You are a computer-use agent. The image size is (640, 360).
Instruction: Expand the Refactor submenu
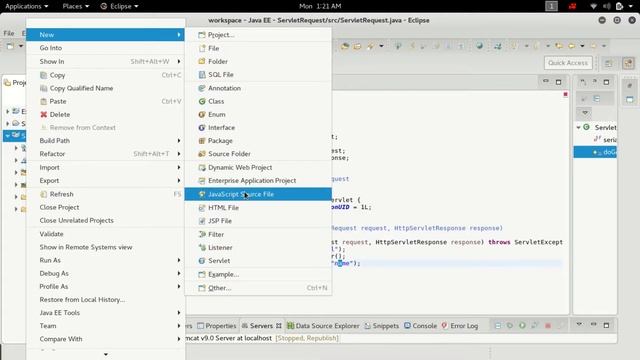click(105, 154)
